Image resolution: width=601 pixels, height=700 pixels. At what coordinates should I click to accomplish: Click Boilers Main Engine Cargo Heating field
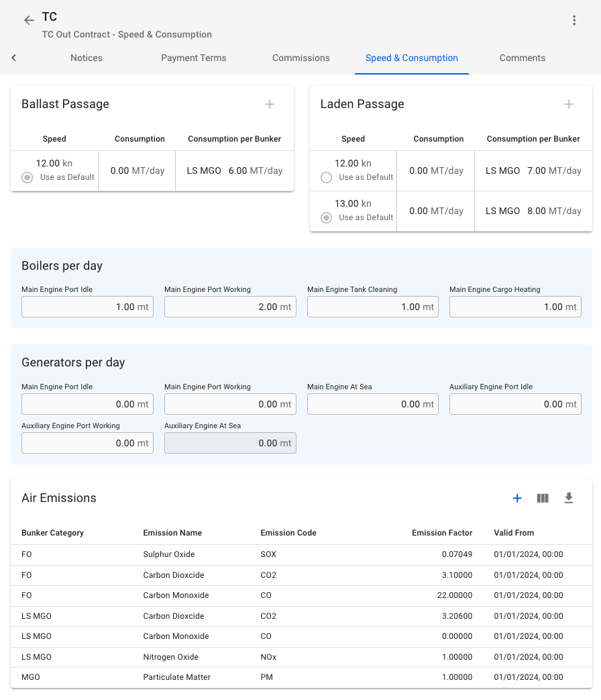point(514,307)
